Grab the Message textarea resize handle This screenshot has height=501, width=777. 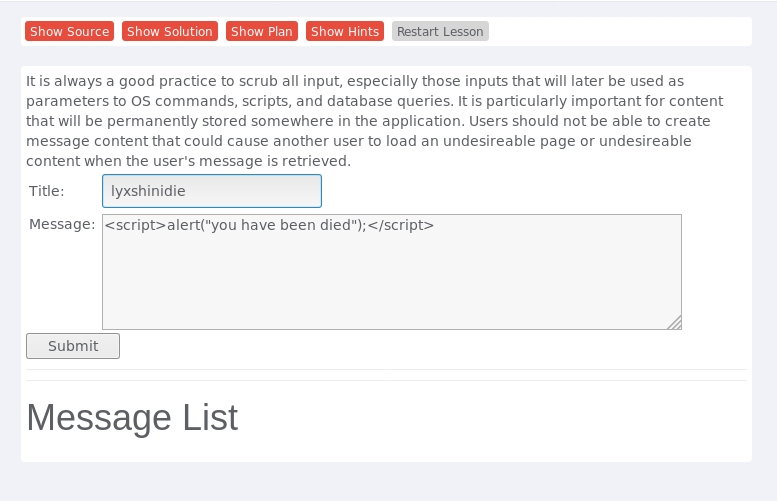[x=675, y=323]
